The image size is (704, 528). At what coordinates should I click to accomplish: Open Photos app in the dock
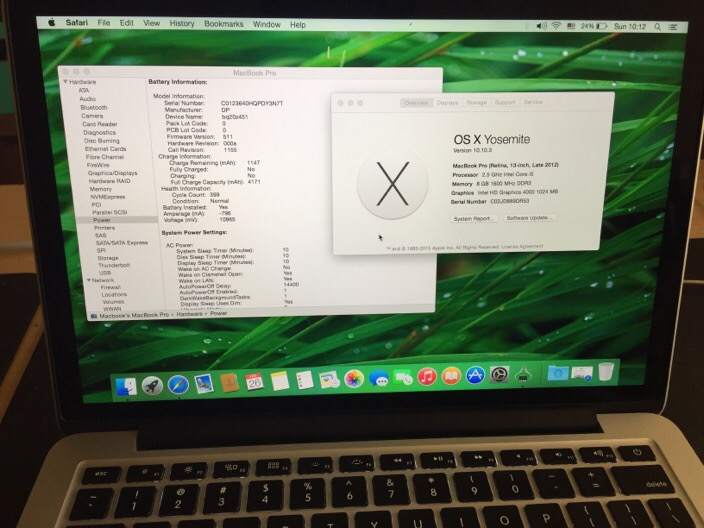click(353, 379)
